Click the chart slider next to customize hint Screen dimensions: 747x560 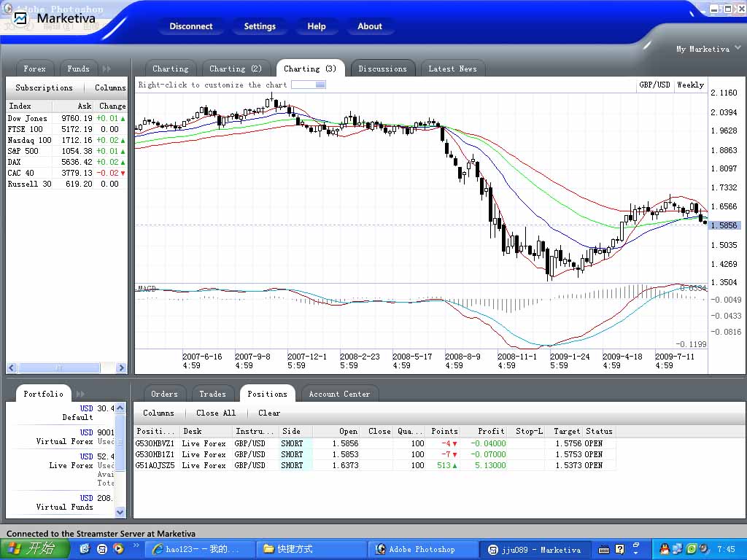click(x=309, y=85)
